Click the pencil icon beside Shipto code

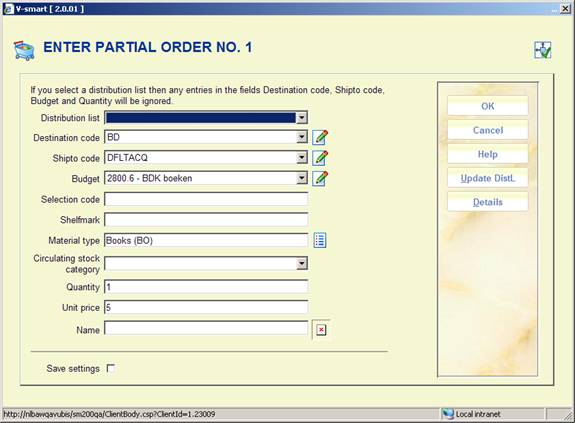pos(320,158)
